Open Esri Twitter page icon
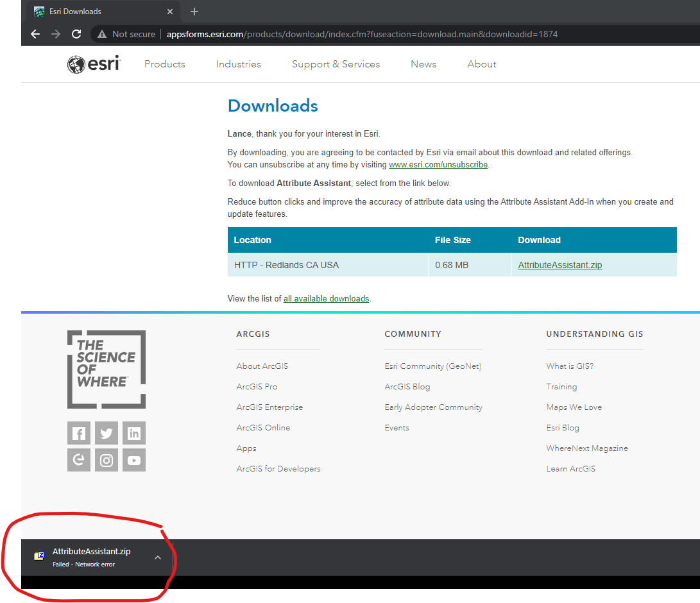Screen dimensions: 700x603 click(x=107, y=433)
